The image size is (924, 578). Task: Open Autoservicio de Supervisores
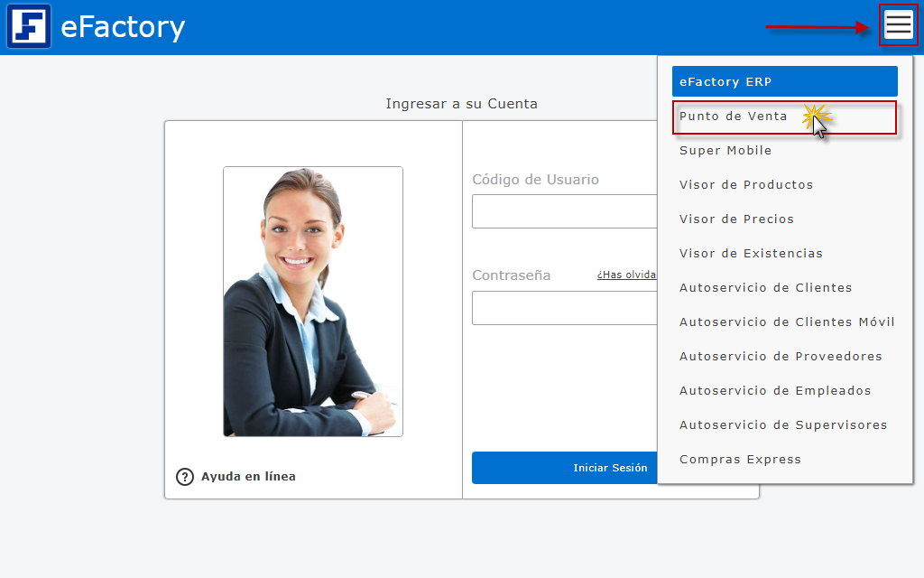tap(784, 424)
